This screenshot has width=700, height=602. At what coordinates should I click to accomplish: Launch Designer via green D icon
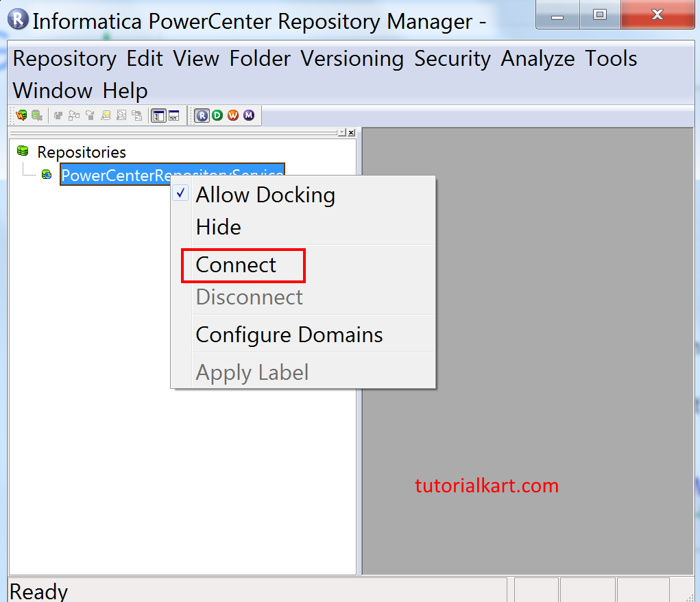(217, 116)
